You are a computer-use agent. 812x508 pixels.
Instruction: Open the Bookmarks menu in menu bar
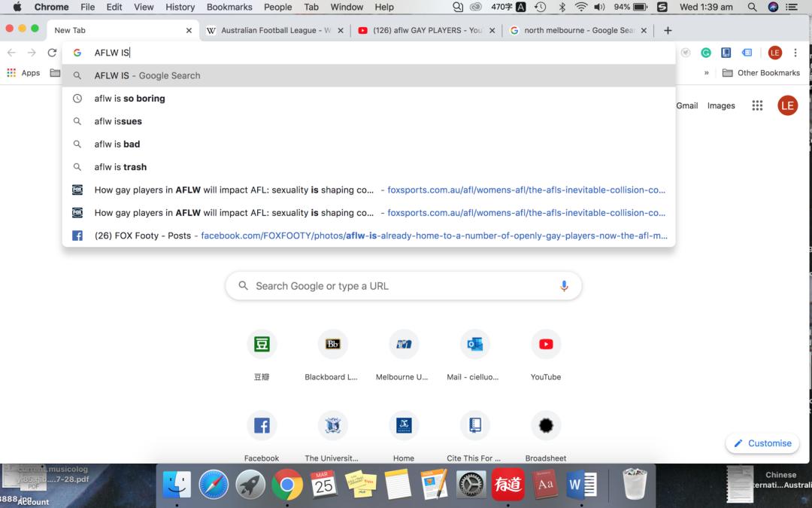pyautogui.click(x=229, y=7)
